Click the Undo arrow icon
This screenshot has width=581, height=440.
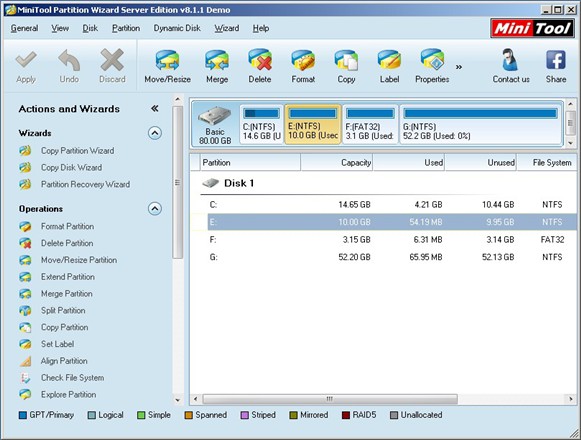[69, 60]
